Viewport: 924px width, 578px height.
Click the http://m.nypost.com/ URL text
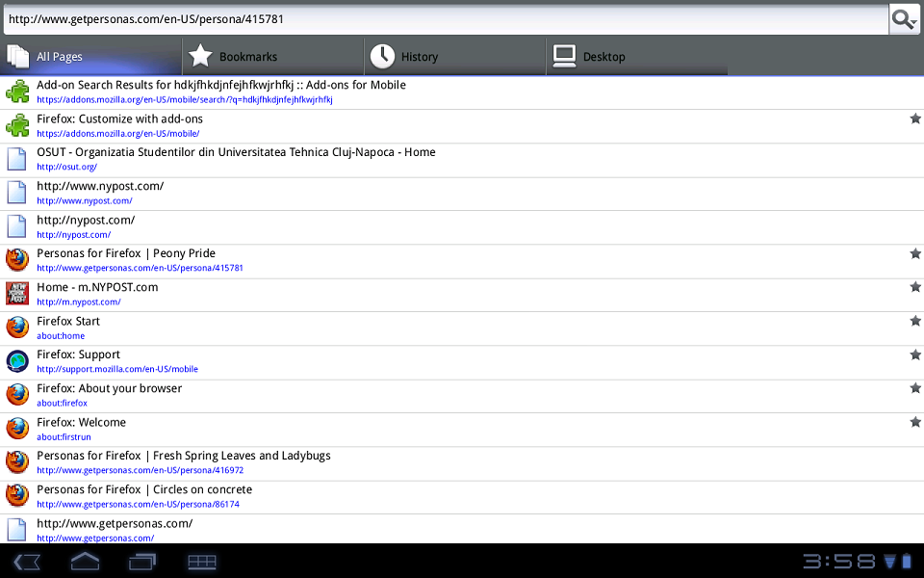[78, 302]
